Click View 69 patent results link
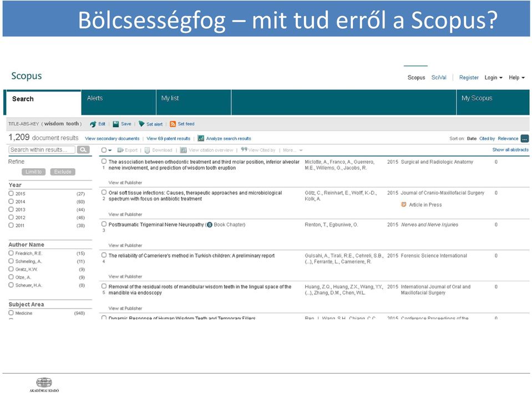Screen dimensions: 532x393 168,138
